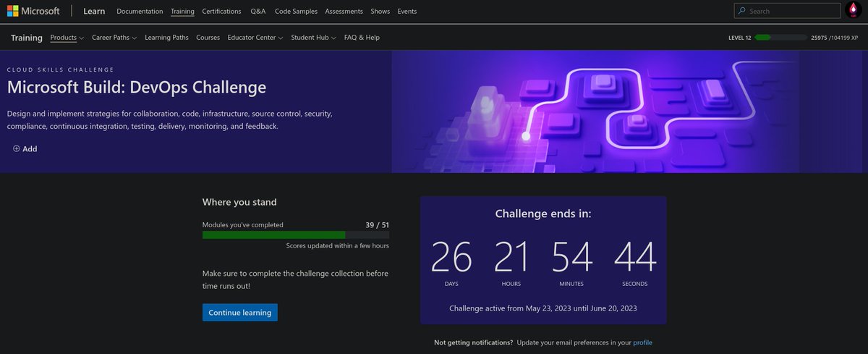Open the profile link for email preferences
The height and width of the screenshot is (354, 868).
coord(642,342)
